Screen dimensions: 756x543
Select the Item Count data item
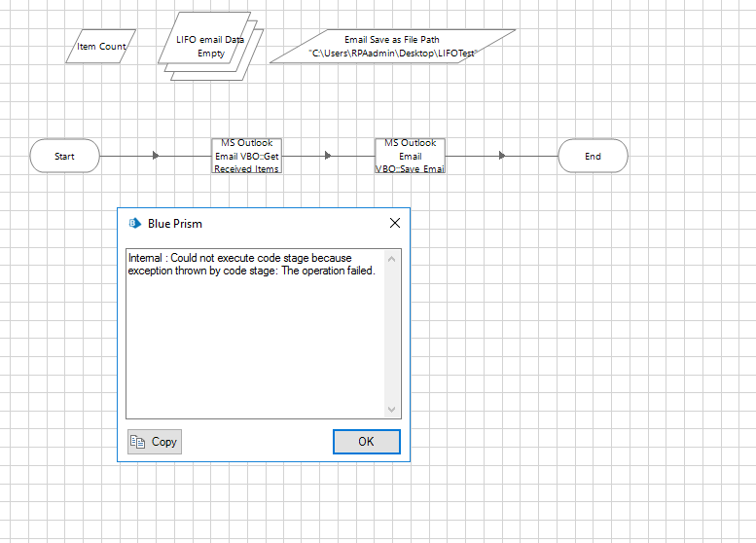tap(101, 47)
